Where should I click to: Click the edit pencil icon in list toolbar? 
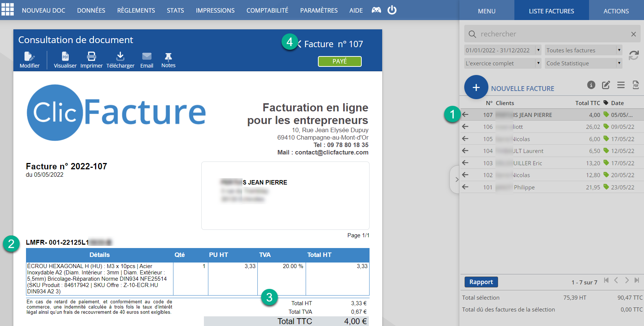[606, 85]
